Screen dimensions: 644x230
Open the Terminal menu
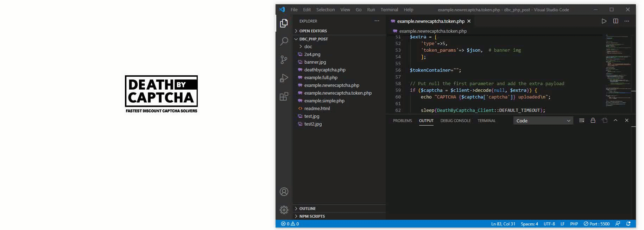coord(389,10)
